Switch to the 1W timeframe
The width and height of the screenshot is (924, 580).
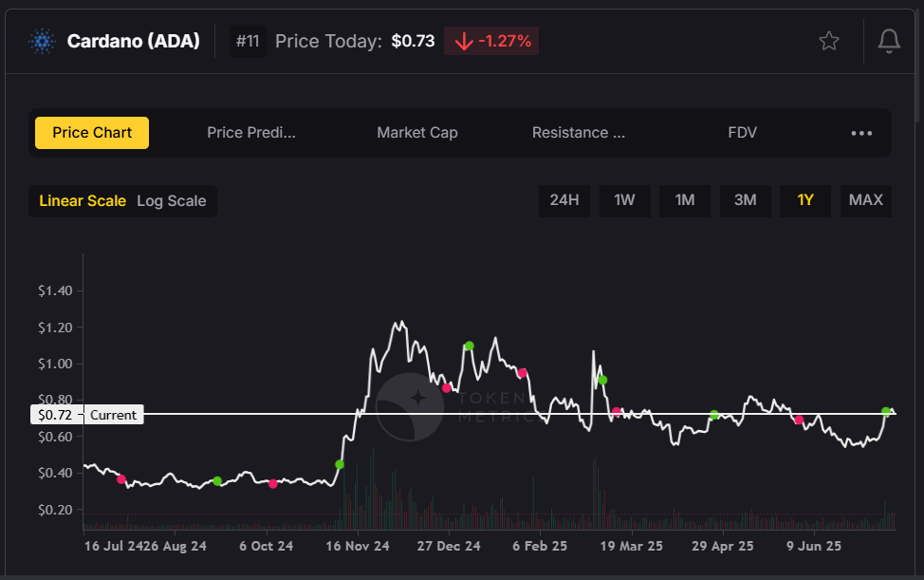[624, 200]
